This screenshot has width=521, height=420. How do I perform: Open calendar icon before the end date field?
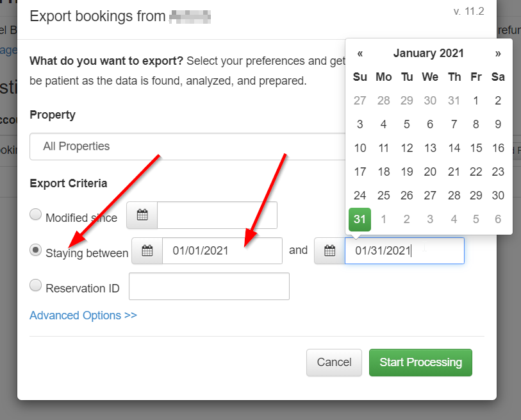(x=329, y=251)
